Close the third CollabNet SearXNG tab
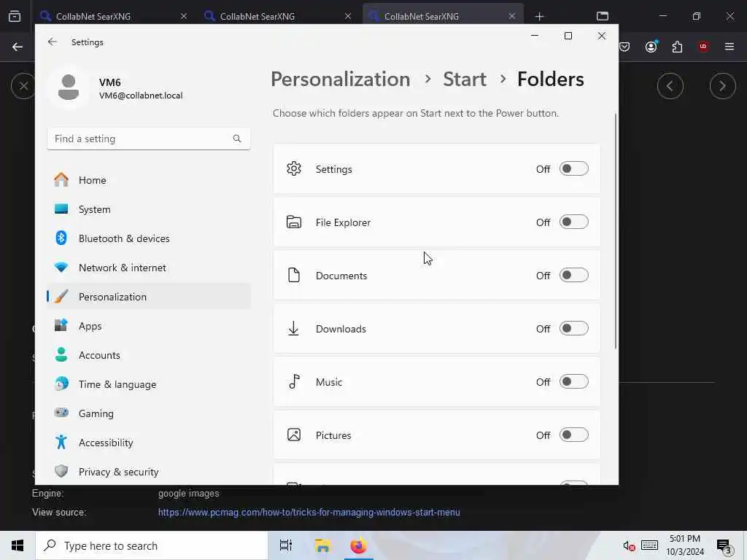Viewport: 747px width, 560px height. [x=511, y=16]
